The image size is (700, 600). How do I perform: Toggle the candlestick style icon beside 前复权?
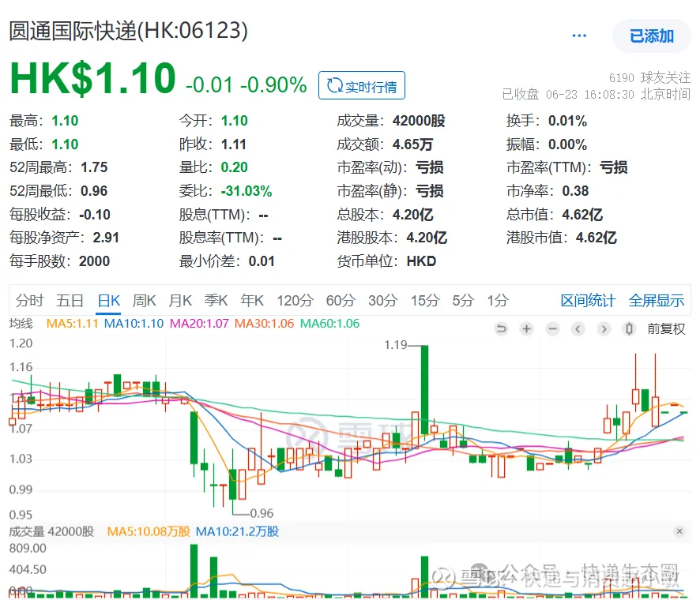click(x=629, y=329)
